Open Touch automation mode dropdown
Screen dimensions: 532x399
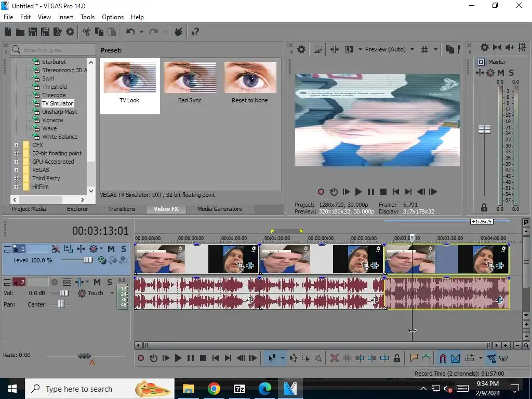click(x=112, y=294)
